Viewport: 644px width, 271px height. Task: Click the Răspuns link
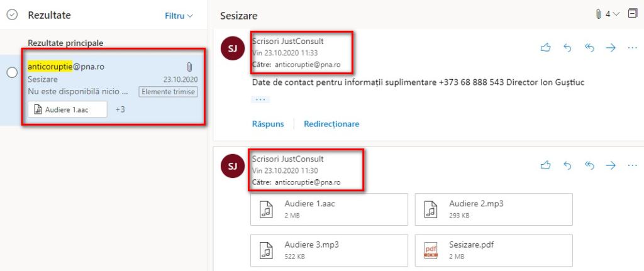pos(268,124)
